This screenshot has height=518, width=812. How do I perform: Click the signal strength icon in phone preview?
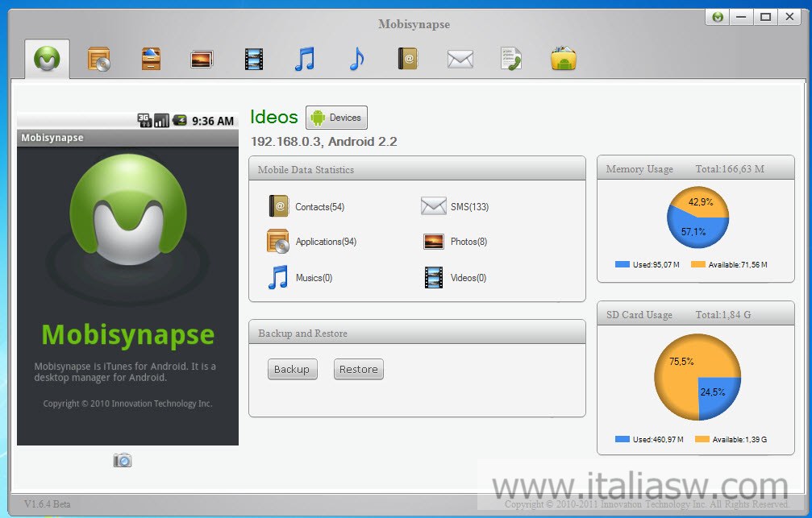click(x=161, y=121)
